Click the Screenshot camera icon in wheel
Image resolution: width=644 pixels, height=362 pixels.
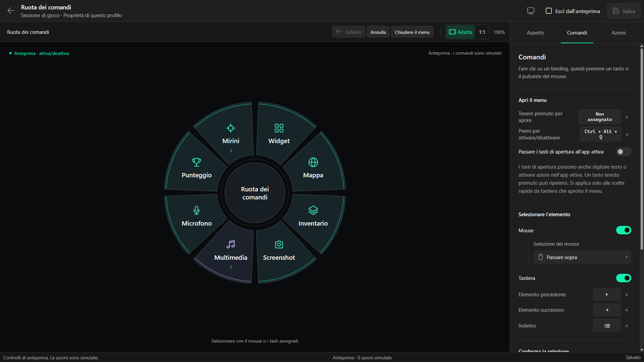click(x=279, y=244)
